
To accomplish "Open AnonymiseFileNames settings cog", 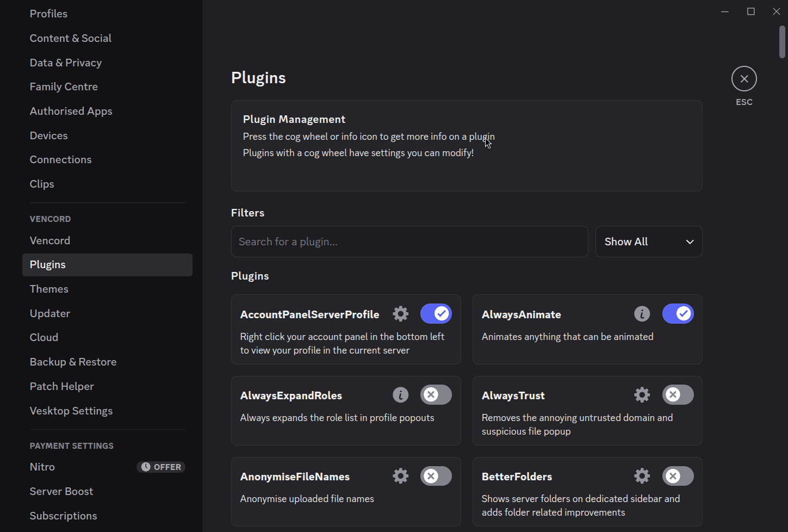I will tap(401, 476).
